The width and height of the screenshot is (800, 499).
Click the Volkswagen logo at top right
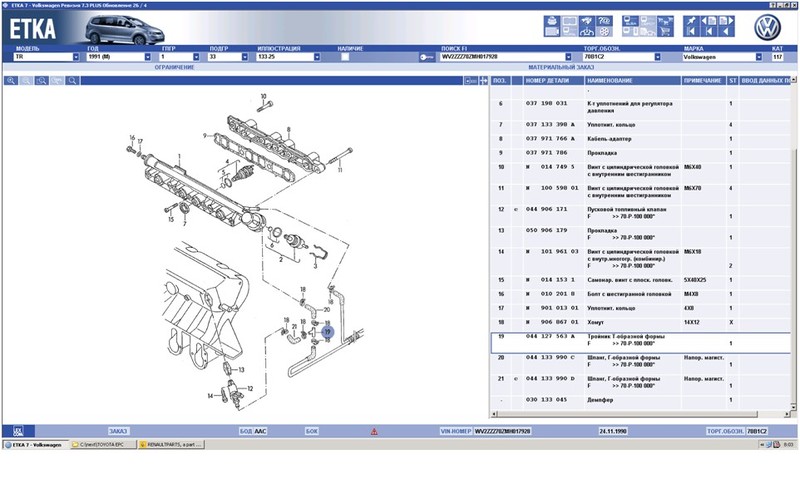pyautogui.click(x=768, y=27)
